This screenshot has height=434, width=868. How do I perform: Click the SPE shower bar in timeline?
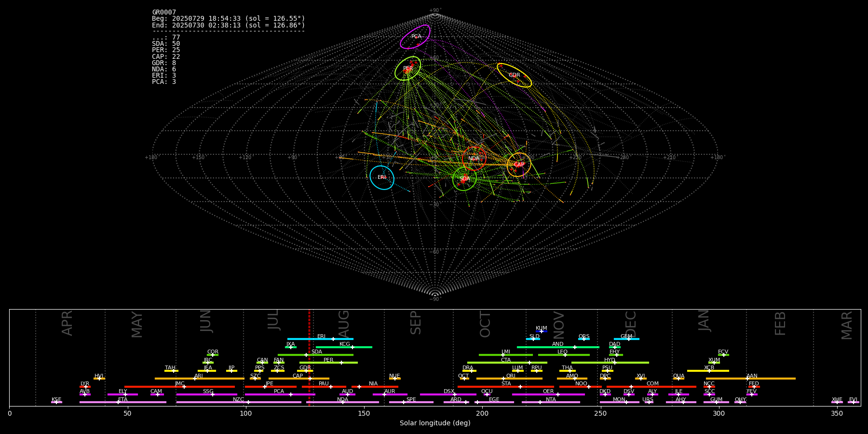point(411,402)
